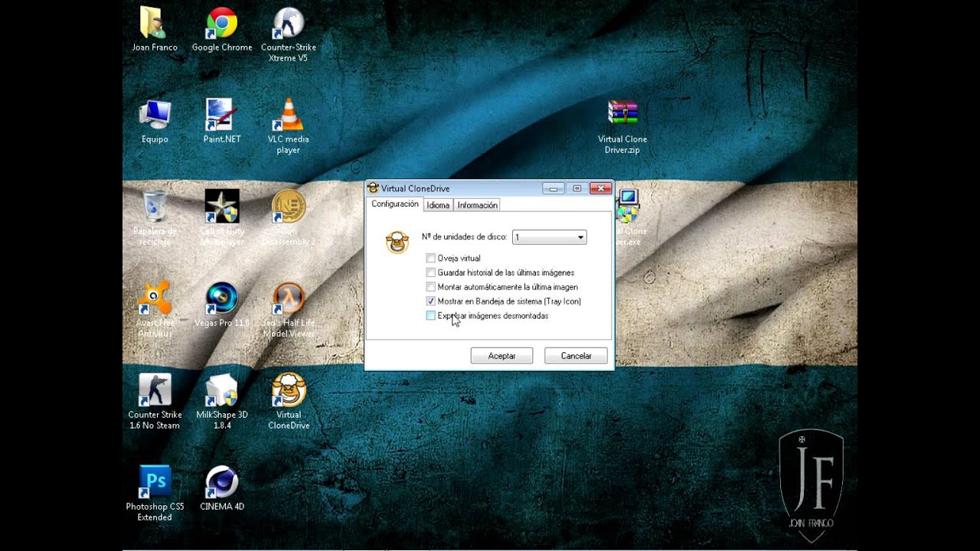This screenshot has width=980, height=551.
Task: Click the maximize button of Virtual CloneDrive dialog
Action: pos(577,188)
